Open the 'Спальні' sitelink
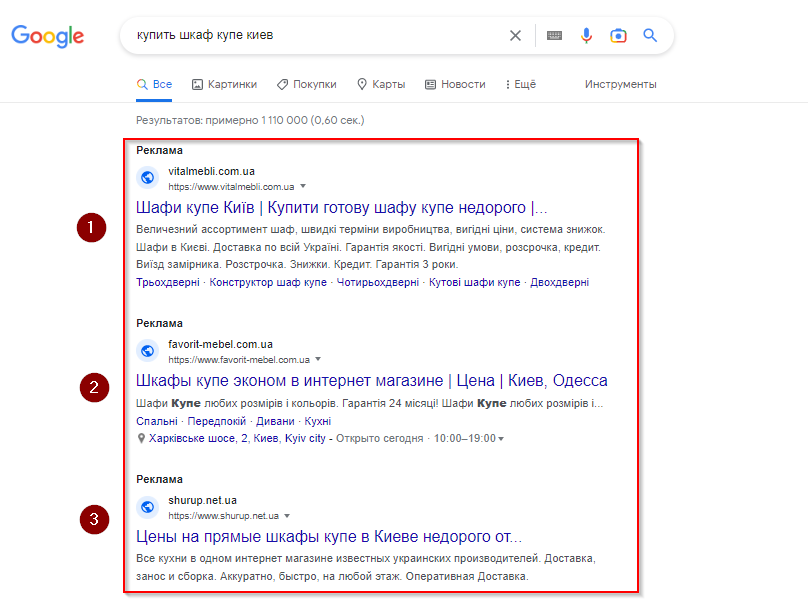The image size is (808, 604). point(157,422)
